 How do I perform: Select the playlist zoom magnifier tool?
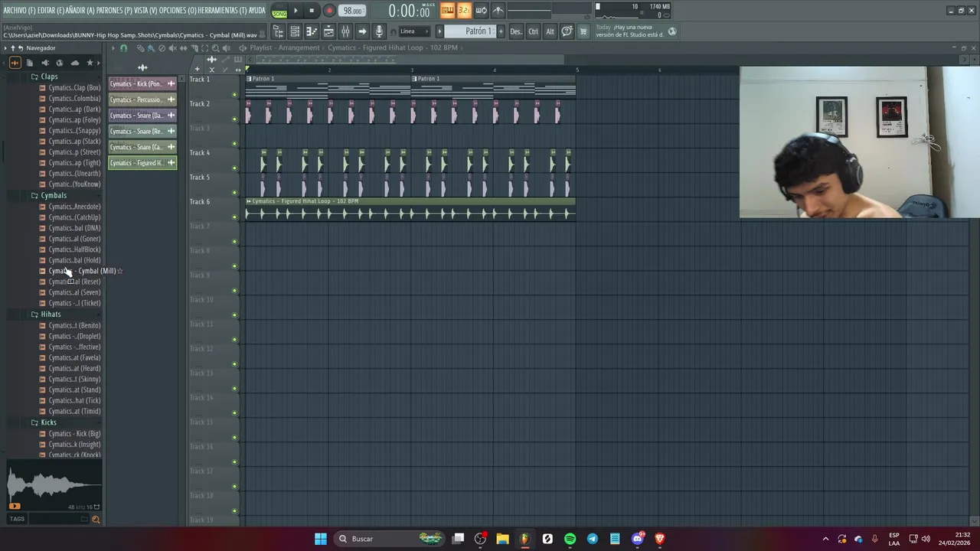click(x=215, y=48)
